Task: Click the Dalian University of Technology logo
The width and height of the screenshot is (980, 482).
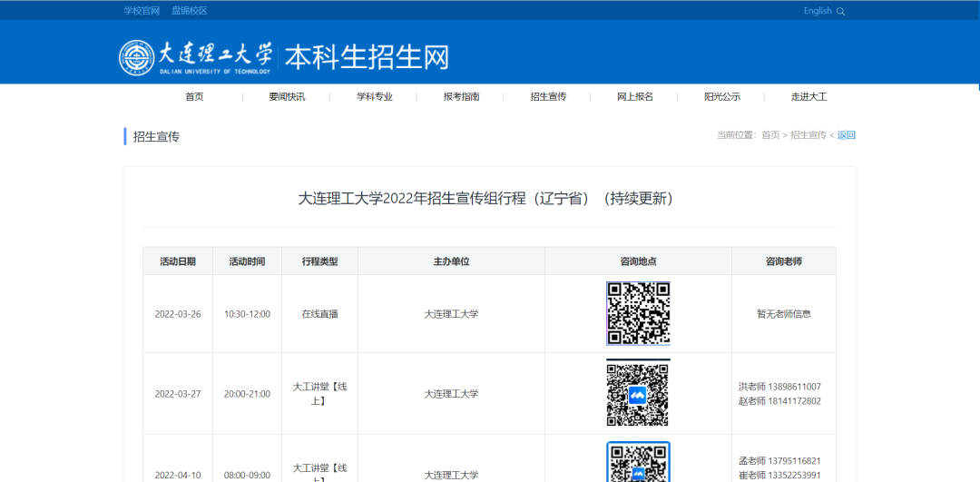Action: point(196,57)
